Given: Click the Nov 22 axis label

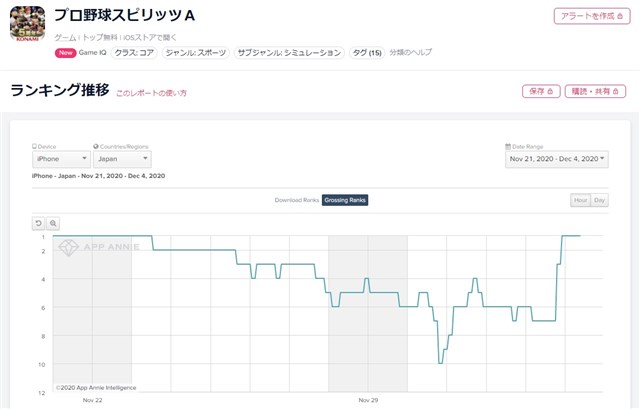Looking at the screenshot, I should [x=92, y=400].
